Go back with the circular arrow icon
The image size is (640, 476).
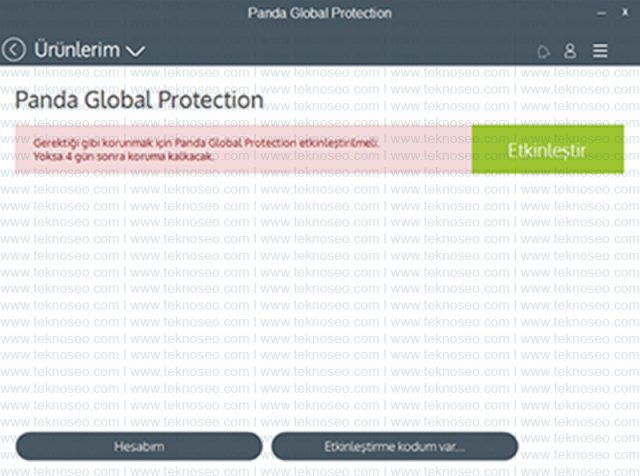(x=13, y=50)
